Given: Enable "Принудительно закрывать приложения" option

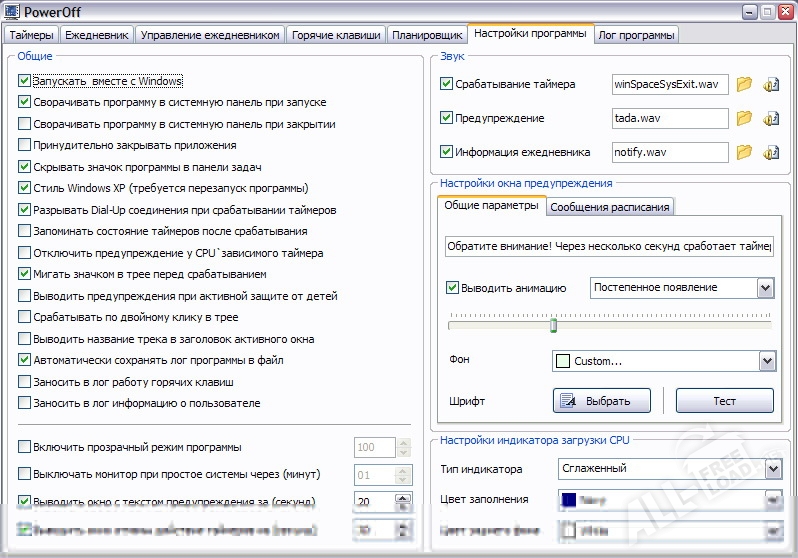Looking at the screenshot, I should point(25,145).
